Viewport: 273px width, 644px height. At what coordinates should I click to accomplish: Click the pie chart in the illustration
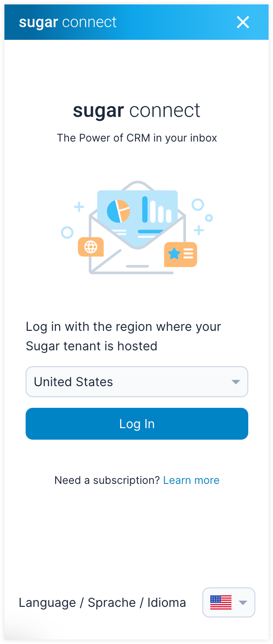118,211
